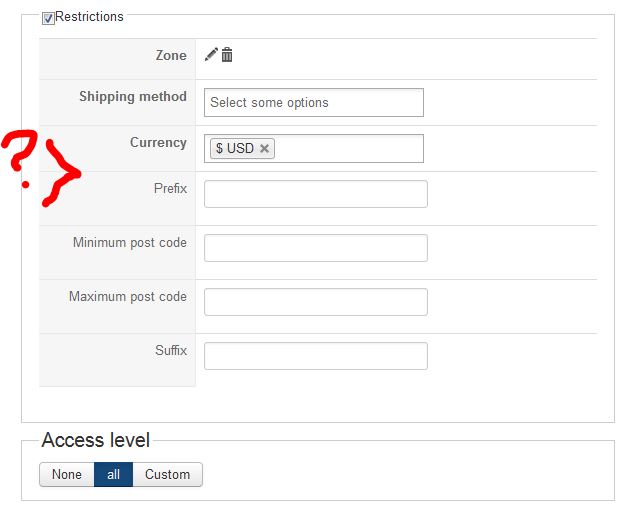Screen dimensions: 637x517
Task: Select the 'all' access level option
Action: point(113,474)
